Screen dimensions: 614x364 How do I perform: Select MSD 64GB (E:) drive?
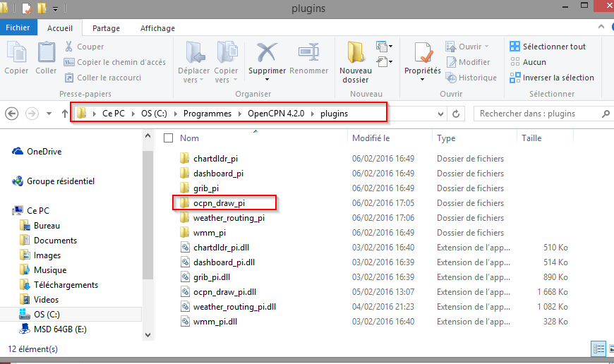53,329
